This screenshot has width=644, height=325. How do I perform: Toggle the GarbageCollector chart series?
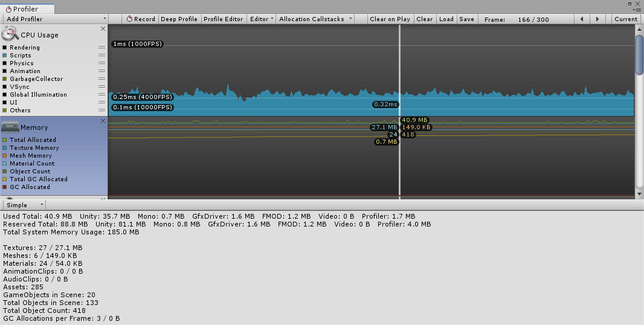coord(4,79)
